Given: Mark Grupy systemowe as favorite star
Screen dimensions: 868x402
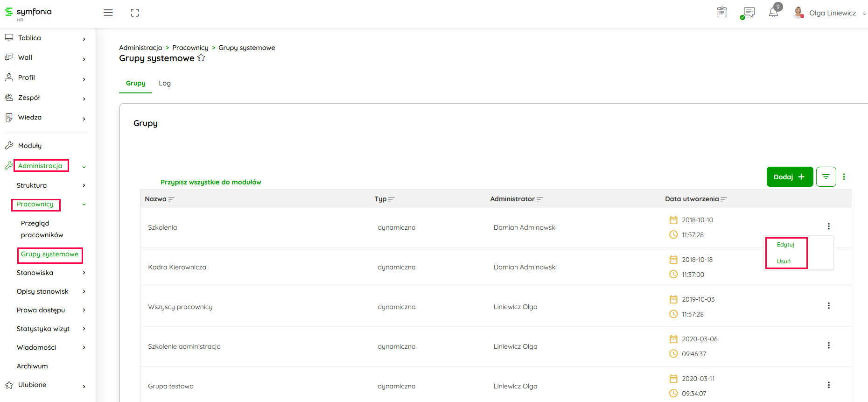Looking at the screenshot, I should click(201, 58).
